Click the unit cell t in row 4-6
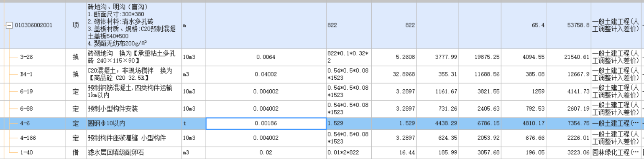Viewport: 644px width, 159px height. (x=194, y=124)
